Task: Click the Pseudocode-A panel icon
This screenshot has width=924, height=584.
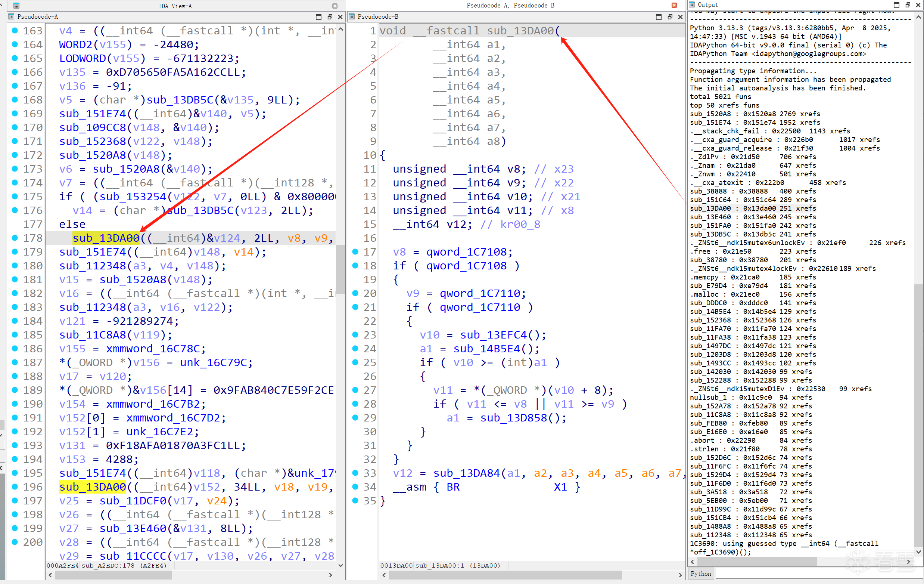Action: coord(11,16)
